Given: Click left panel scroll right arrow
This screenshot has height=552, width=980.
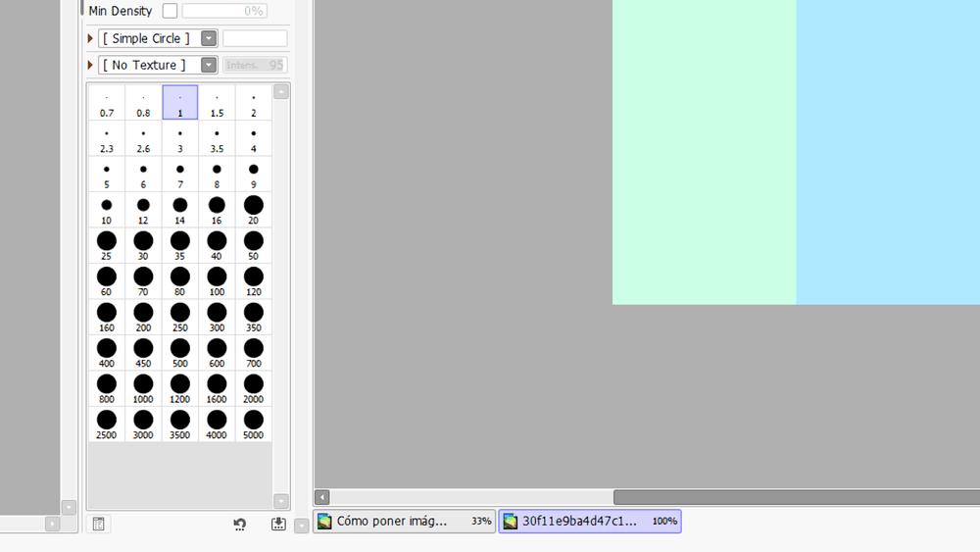Looking at the screenshot, I should [x=53, y=524].
